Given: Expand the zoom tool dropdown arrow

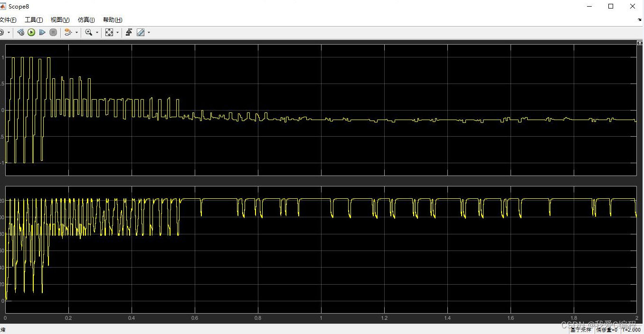Looking at the screenshot, I should (x=97, y=33).
